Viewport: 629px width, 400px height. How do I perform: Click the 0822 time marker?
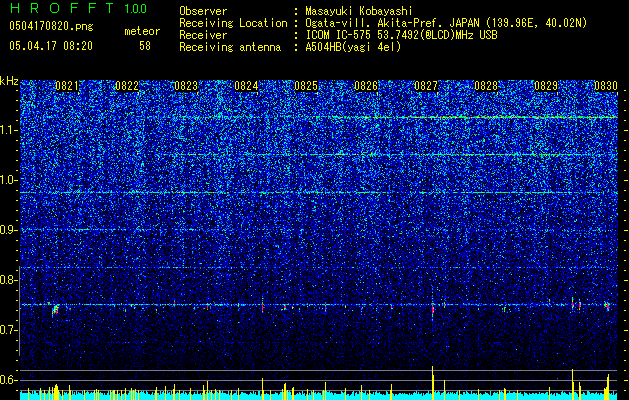point(127,86)
